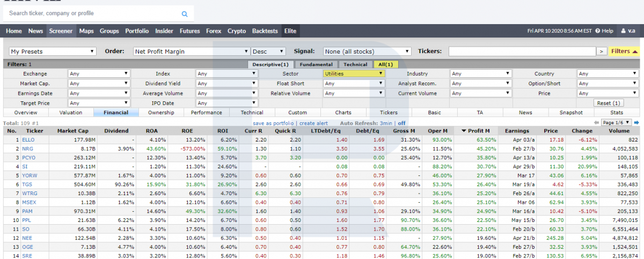Open NRG ticker link

(27, 148)
